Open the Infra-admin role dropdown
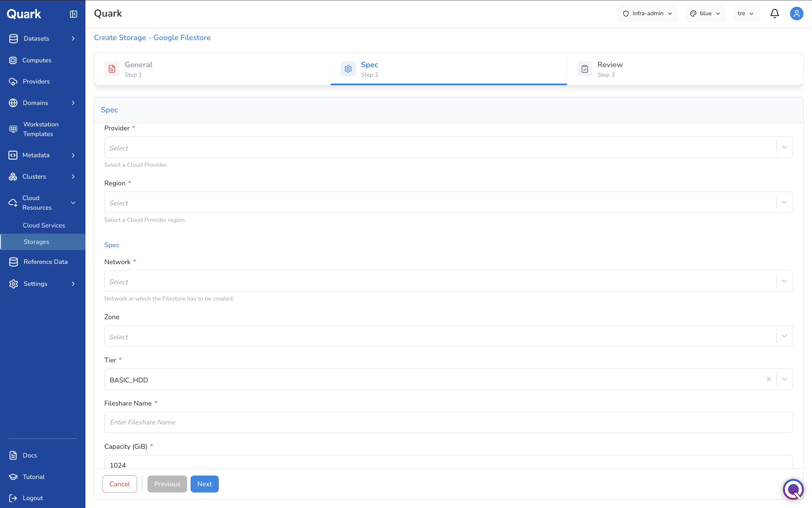The width and height of the screenshot is (812, 508). click(647, 14)
